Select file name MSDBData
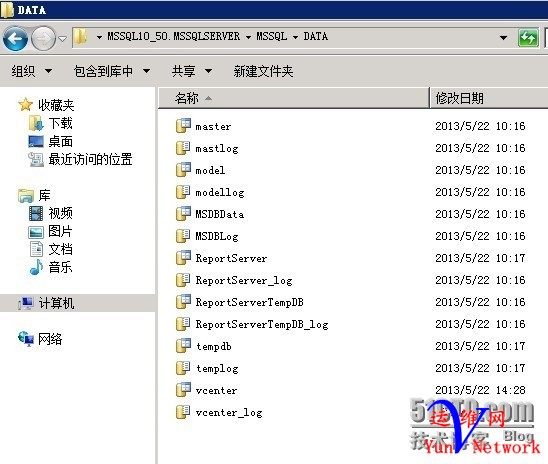 (219, 214)
